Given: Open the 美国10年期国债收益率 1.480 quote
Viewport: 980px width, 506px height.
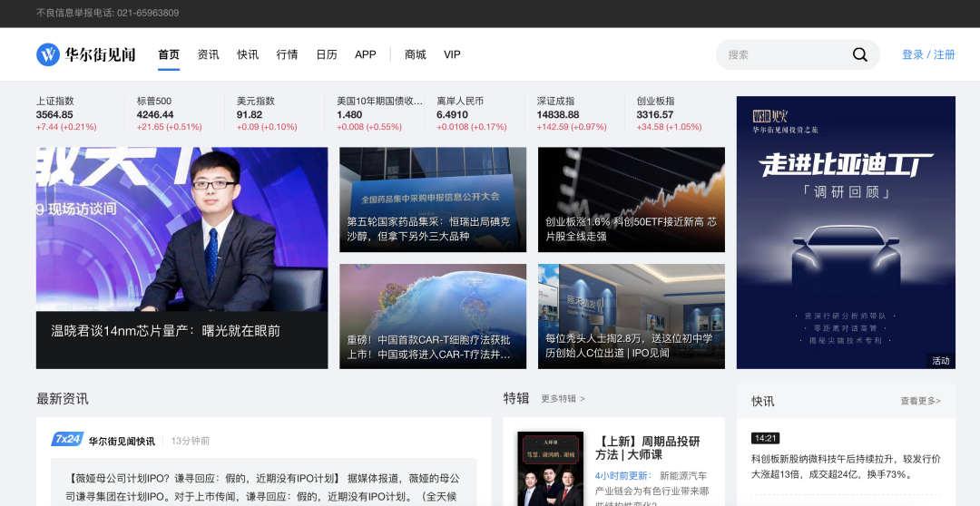Looking at the screenshot, I should (x=380, y=113).
